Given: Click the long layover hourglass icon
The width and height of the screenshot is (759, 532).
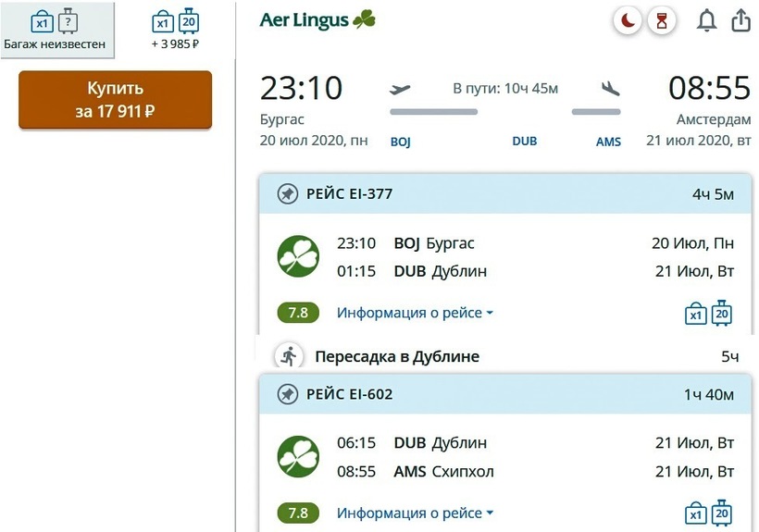Looking at the screenshot, I should tap(661, 20).
